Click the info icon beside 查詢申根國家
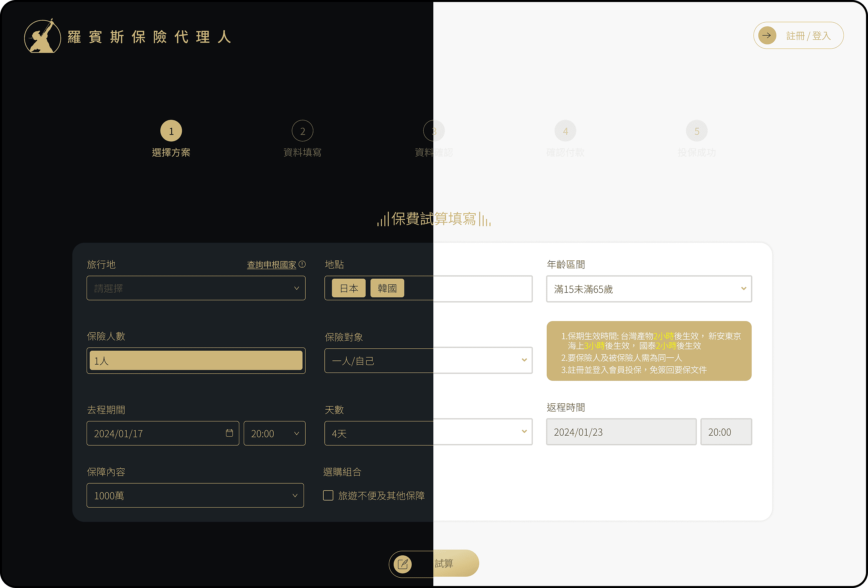 [303, 264]
